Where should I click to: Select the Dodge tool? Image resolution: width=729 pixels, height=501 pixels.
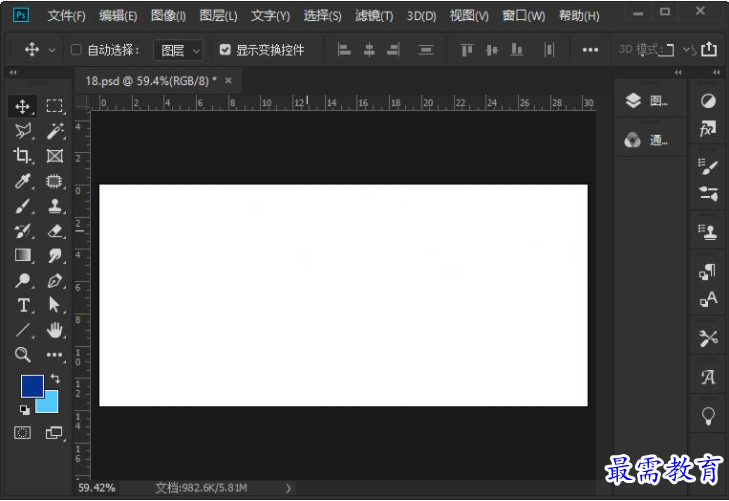click(22, 280)
